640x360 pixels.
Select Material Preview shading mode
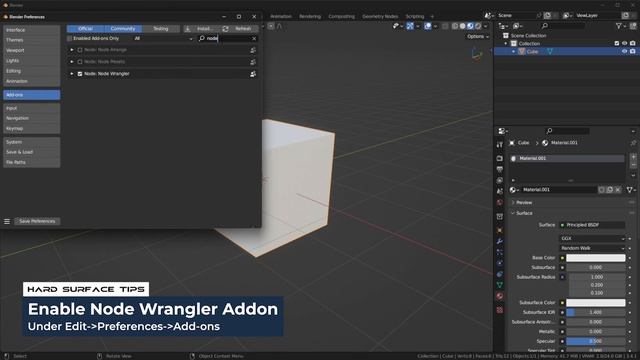point(470,26)
